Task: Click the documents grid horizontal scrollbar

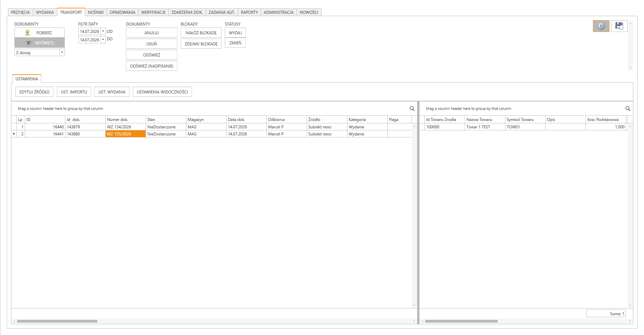Action: coord(57,321)
